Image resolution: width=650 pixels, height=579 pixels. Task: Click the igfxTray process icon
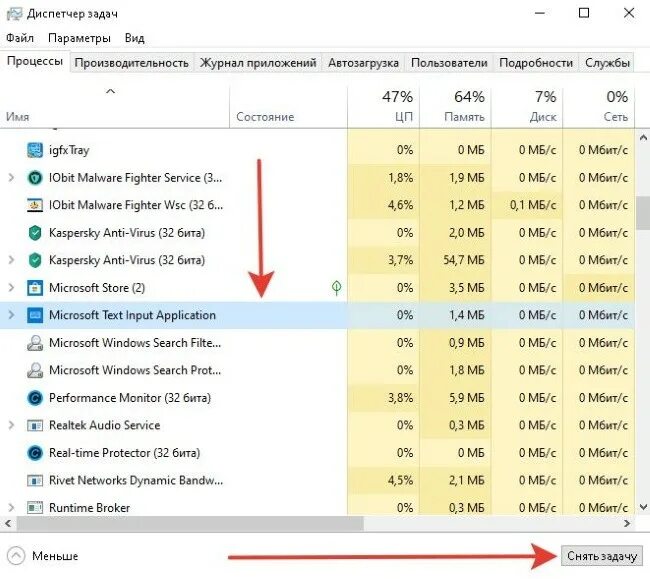[35, 150]
